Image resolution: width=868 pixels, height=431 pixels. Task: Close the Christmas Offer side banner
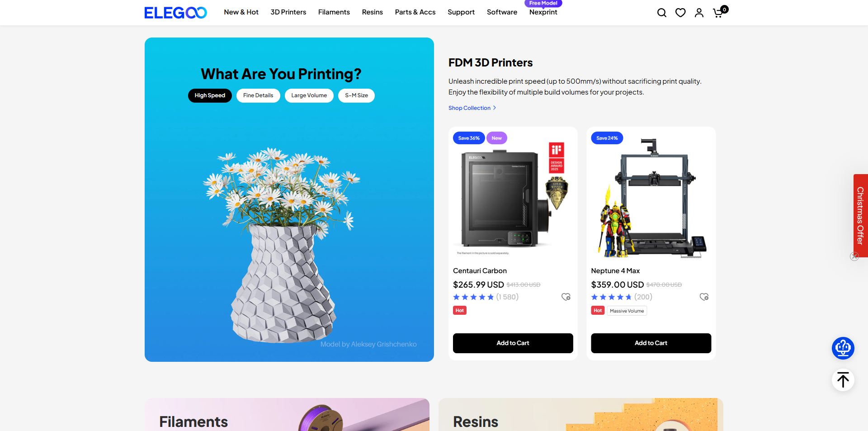[854, 256]
